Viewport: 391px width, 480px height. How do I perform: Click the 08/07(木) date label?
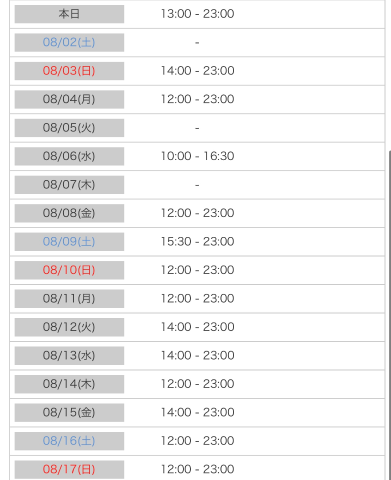click(69, 185)
